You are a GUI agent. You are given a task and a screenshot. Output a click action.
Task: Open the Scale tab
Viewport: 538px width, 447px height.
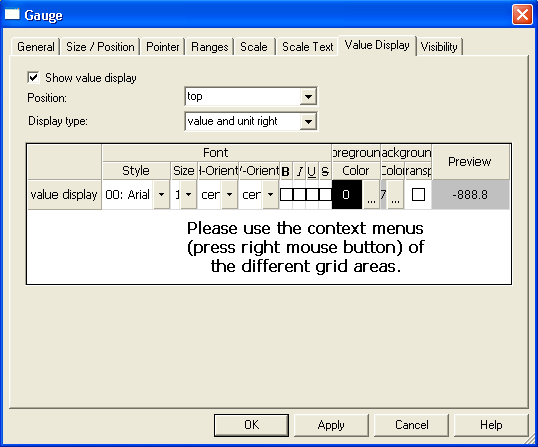tap(254, 47)
